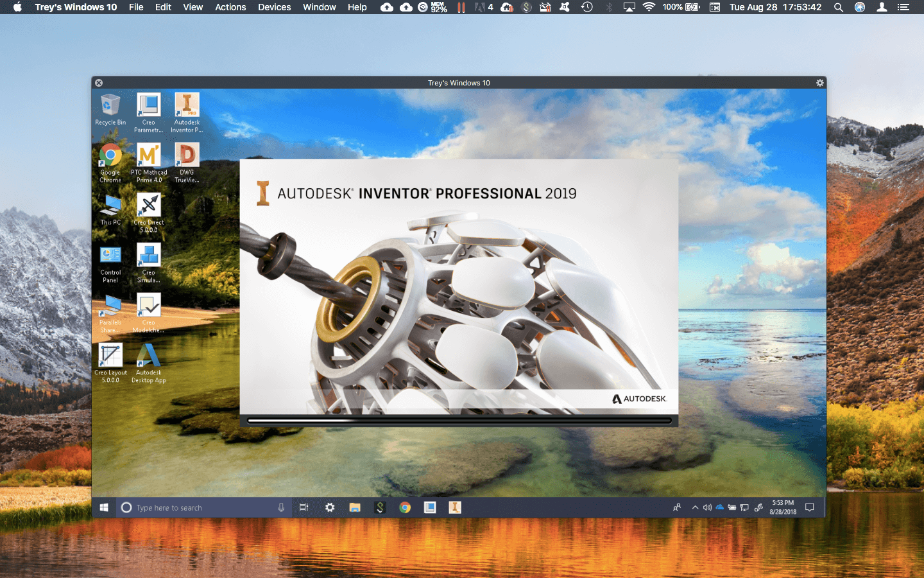Select the Creo Parametric desktop shortcut
This screenshot has height=578, width=924.
[148, 112]
